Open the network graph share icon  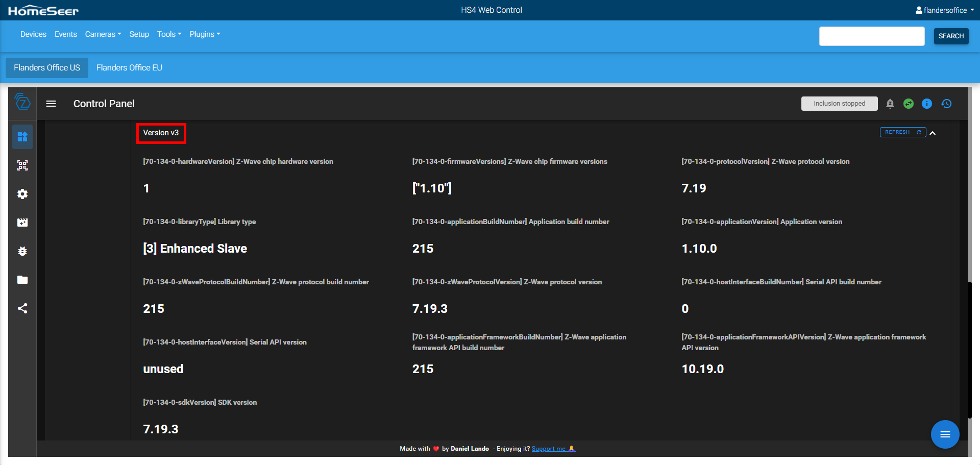tap(22, 308)
